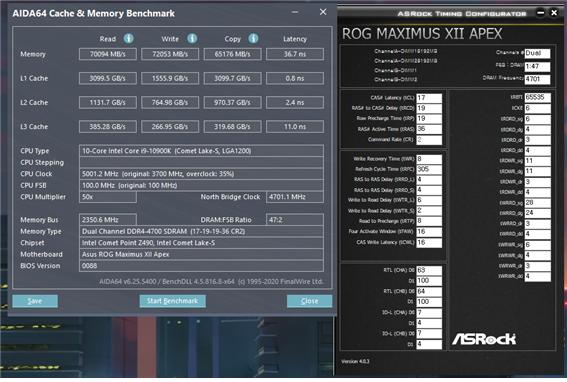This screenshot has width=567, height=382.
Task: Minimize the AIDA64 Cache & Memory Benchmark window
Action: (295, 12)
